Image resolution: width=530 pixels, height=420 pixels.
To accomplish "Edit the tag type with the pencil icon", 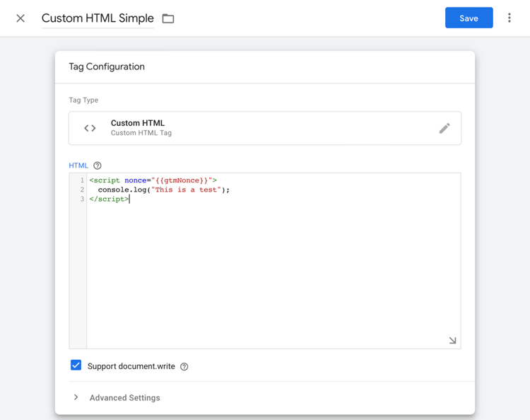I will click(444, 128).
